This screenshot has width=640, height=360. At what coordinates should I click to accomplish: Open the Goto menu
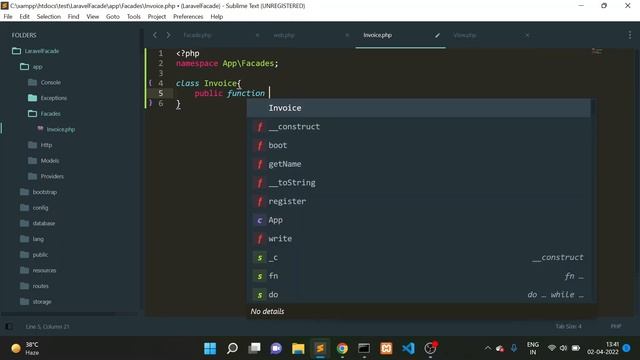point(113,17)
